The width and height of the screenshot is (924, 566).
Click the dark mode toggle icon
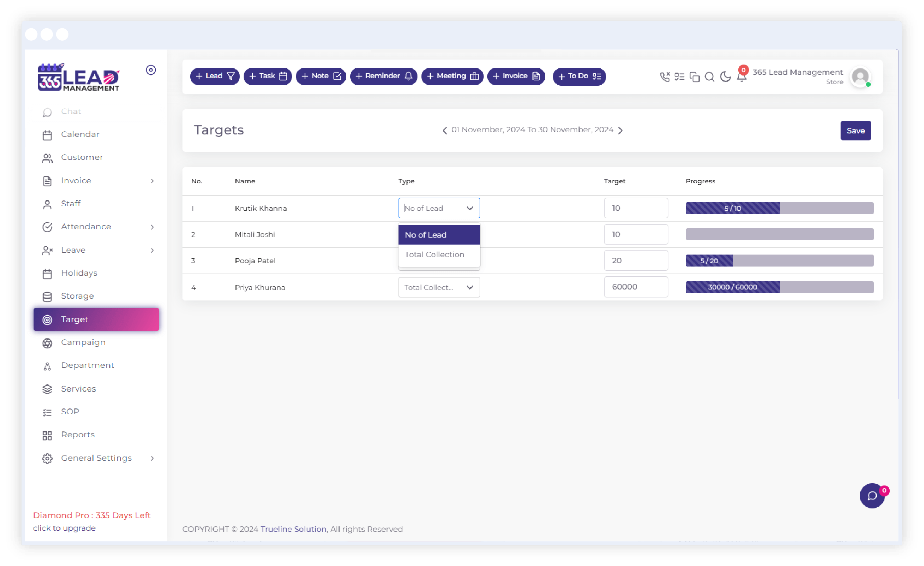[x=726, y=76]
